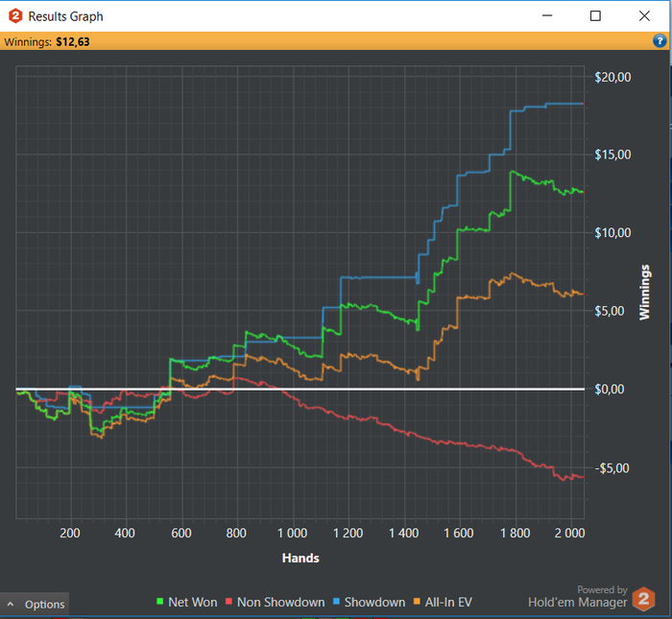Screen dimensions: 672x619
Task: Click the 1 200 hands axis label
Action: tap(348, 533)
